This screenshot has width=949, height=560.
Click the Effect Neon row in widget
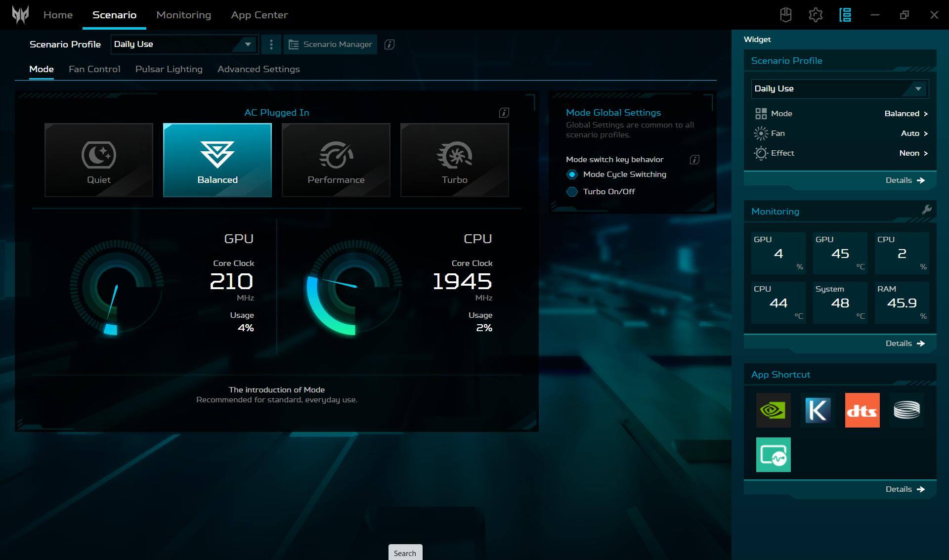[x=840, y=153]
